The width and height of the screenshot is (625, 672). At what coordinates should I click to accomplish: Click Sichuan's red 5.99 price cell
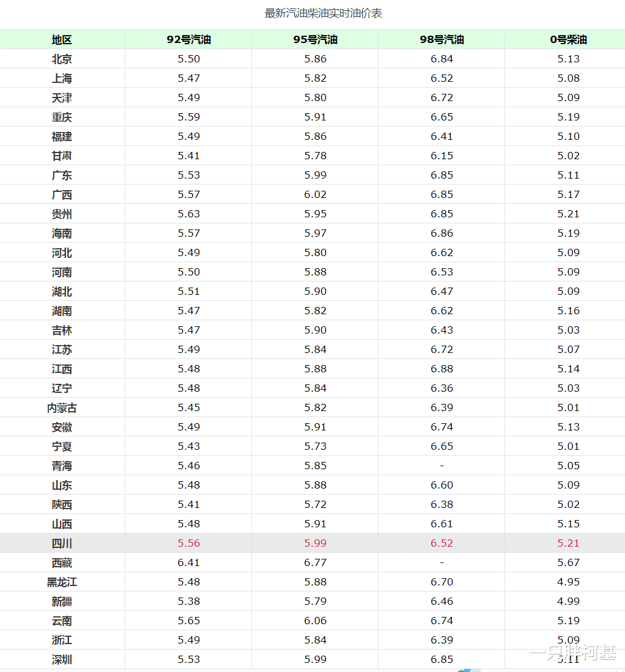coord(314,543)
